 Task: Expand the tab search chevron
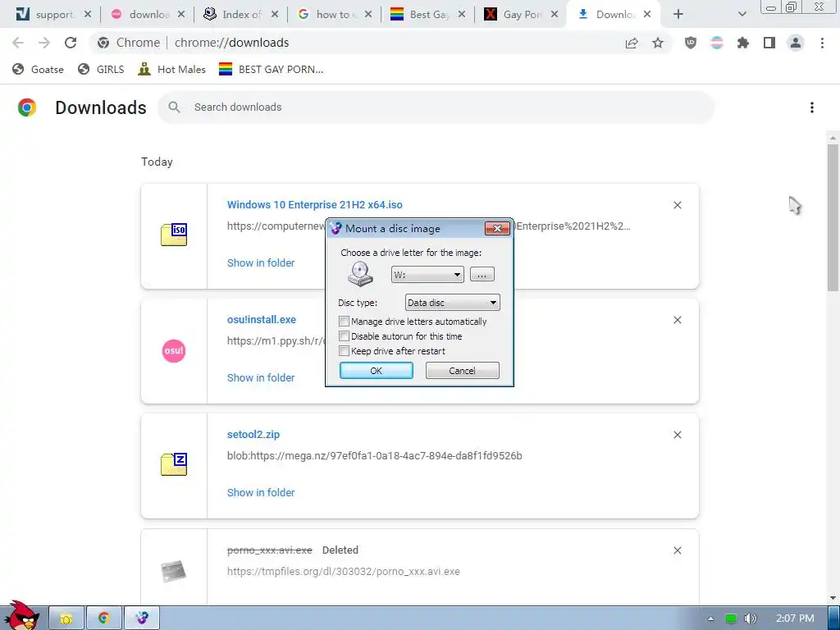[742, 15]
